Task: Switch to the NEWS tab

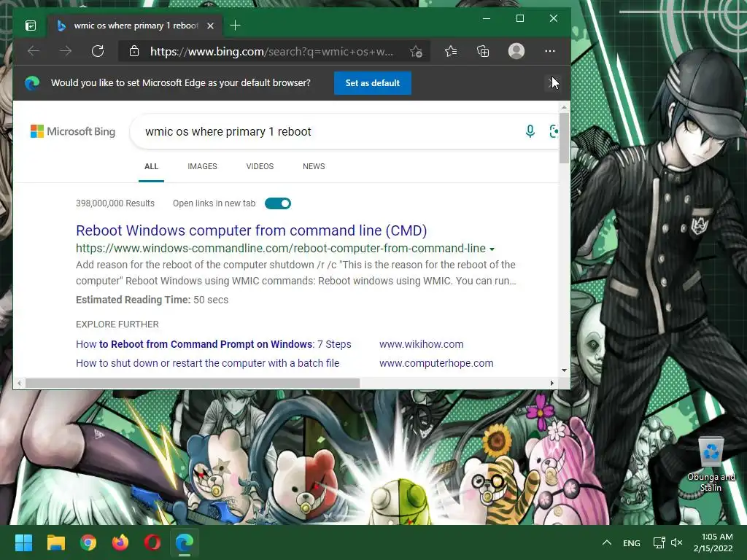Action: [314, 166]
